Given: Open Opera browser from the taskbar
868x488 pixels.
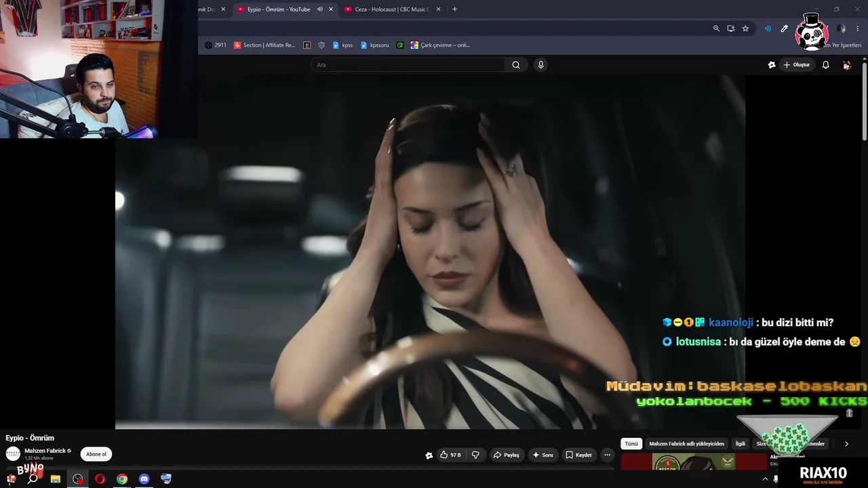Looking at the screenshot, I should [100, 479].
